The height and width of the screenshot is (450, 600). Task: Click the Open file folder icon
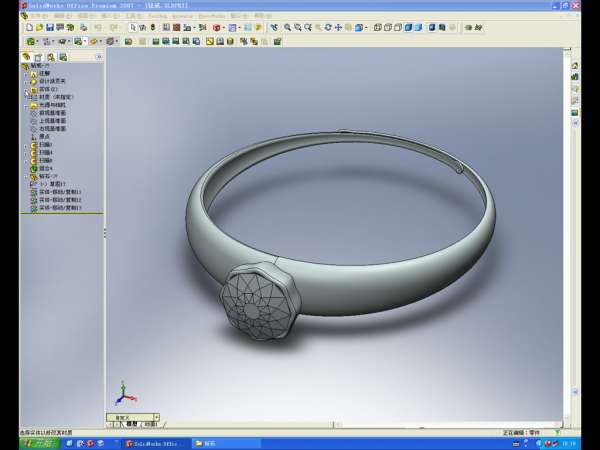coord(39,28)
